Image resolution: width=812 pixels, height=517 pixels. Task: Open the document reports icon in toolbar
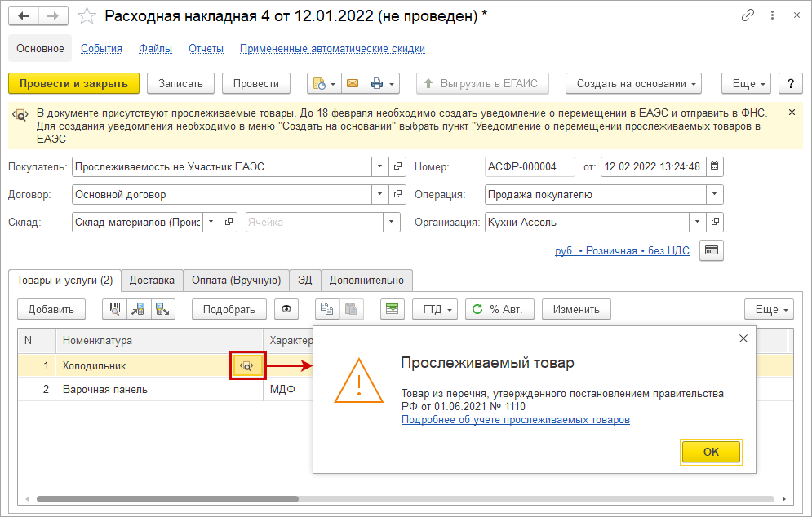tap(319, 83)
